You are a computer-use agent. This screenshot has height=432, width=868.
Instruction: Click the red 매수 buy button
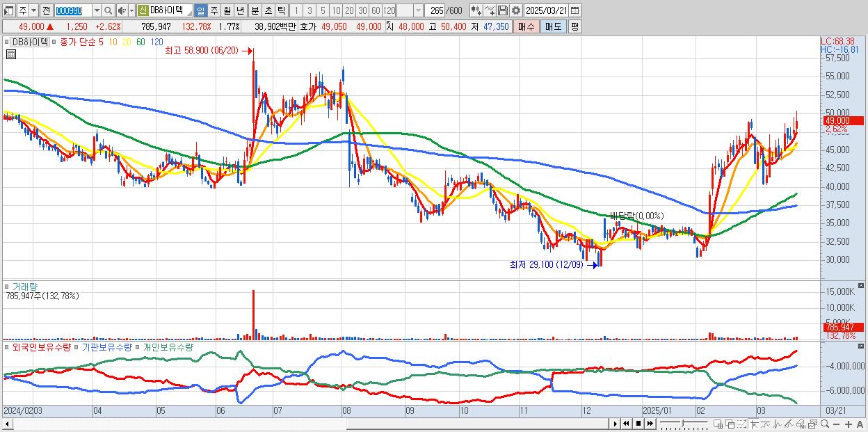[527, 26]
